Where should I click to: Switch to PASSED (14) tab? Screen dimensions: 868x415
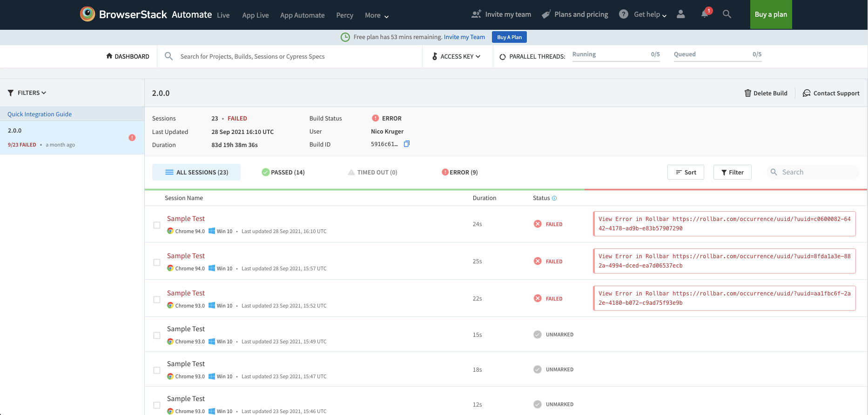pyautogui.click(x=283, y=172)
